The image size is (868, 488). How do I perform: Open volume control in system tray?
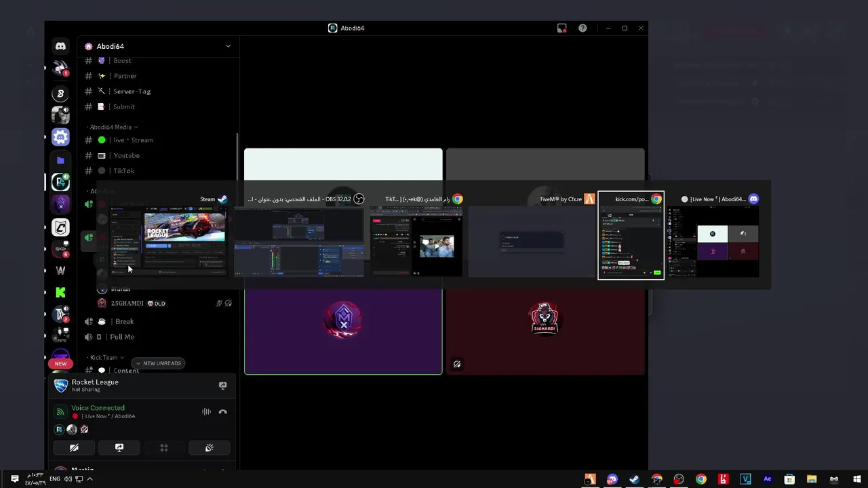point(68,479)
